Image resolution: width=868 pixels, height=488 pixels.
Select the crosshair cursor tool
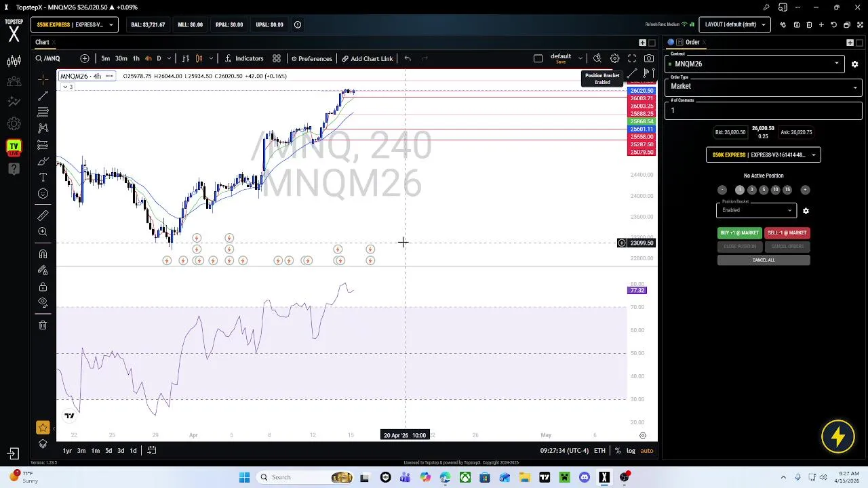click(43, 79)
